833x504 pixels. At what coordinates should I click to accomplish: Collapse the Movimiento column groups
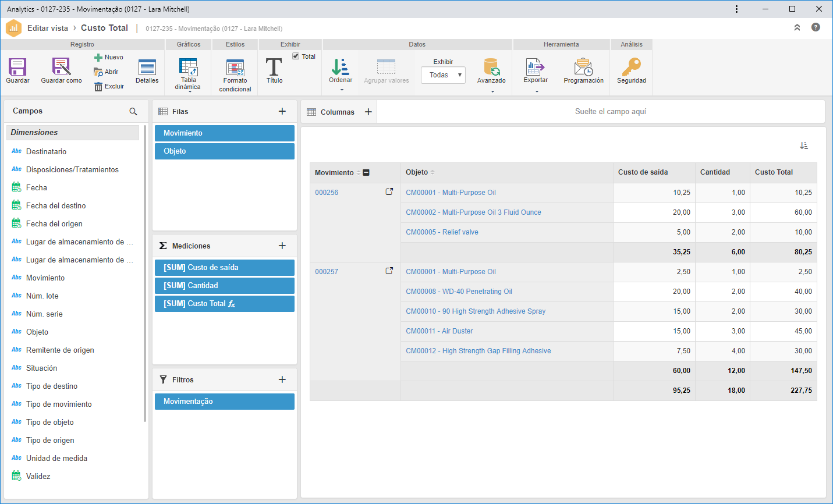click(x=366, y=172)
